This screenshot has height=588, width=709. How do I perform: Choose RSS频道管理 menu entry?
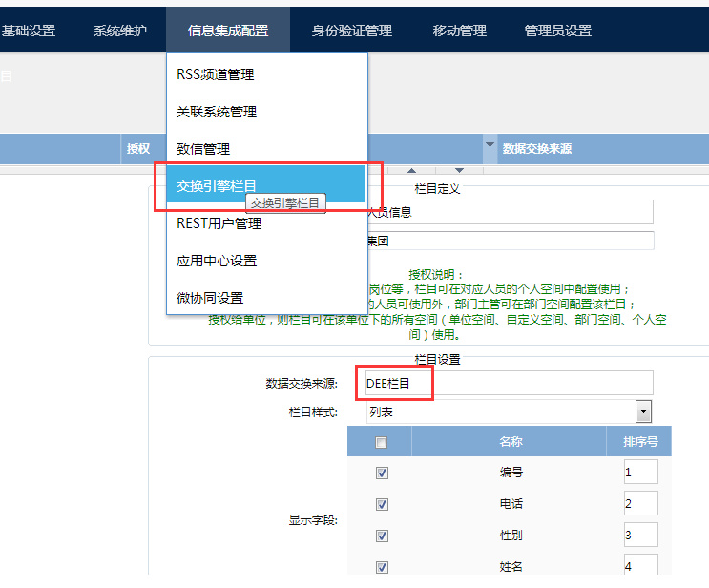pos(216,74)
